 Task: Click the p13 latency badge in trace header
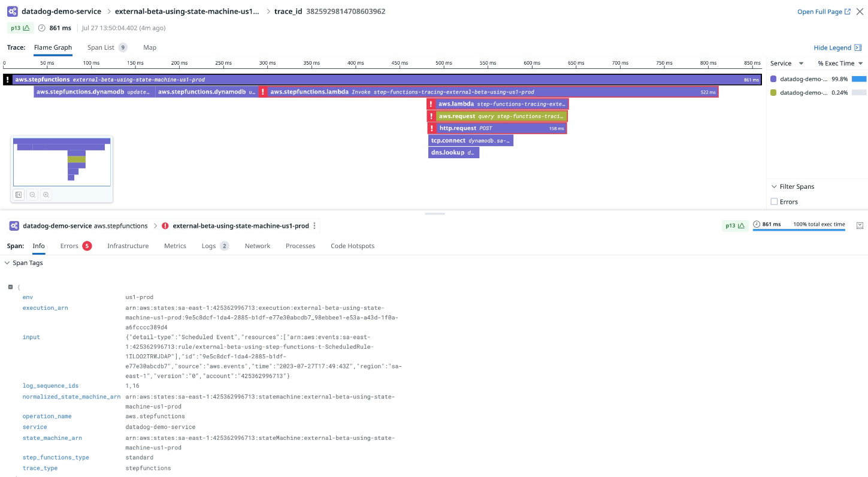19,28
